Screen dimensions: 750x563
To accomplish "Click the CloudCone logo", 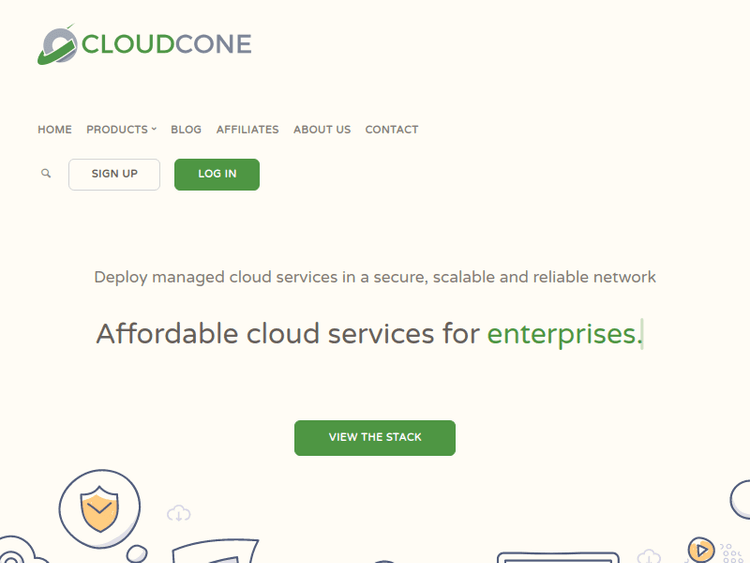I will click(144, 44).
